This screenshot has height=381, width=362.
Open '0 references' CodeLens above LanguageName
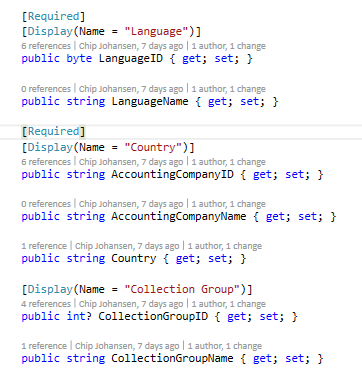point(46,89)
